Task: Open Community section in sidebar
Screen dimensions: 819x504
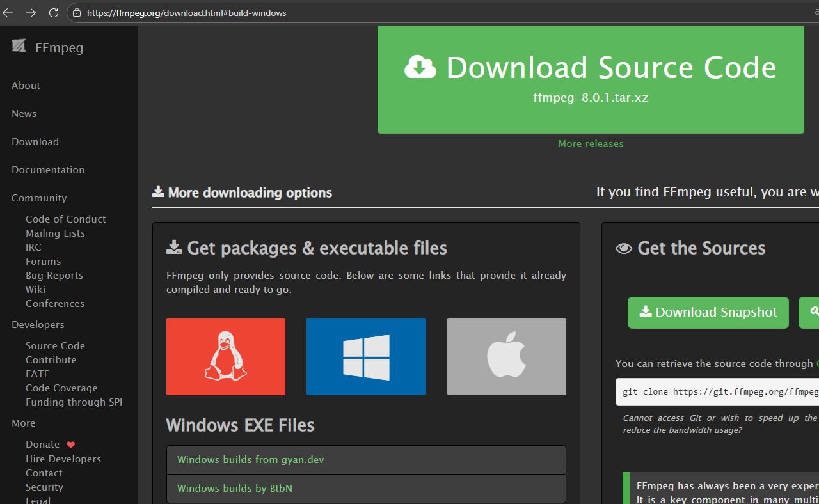Action: (x=39, y=198)
